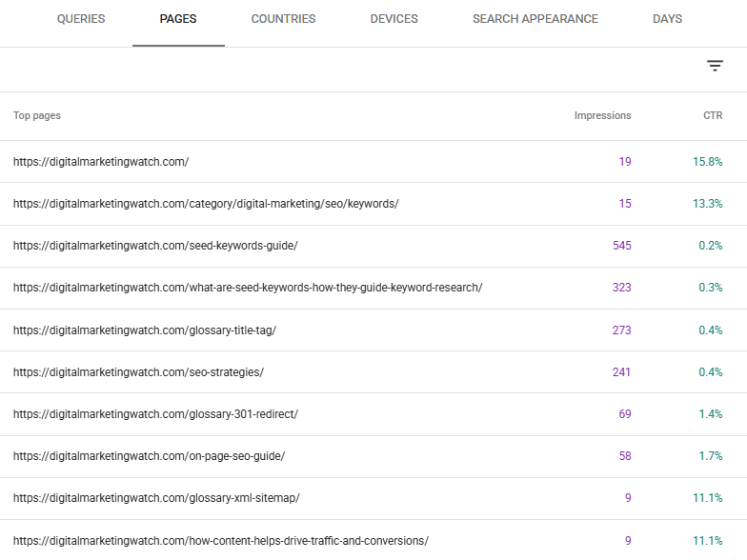Open the Devices tab
The image size is (747, 560).
(x=394, y=19)
